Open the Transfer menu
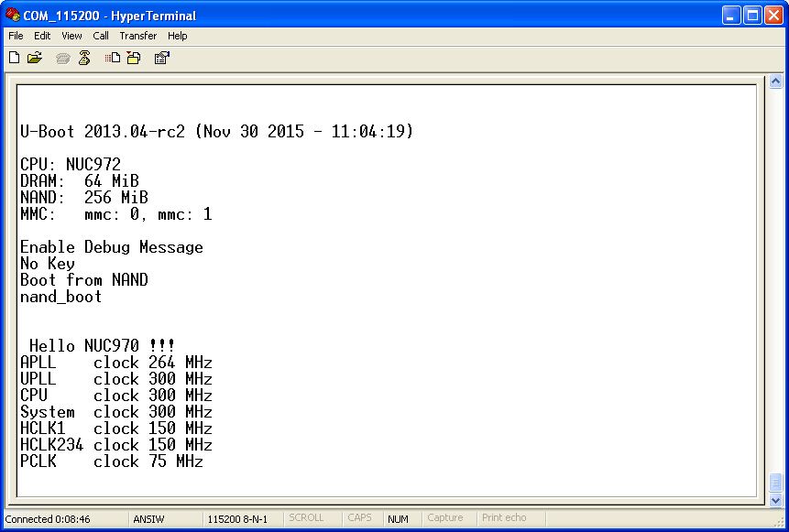Viewport: 789px width, 532px height. coord(137,36)
